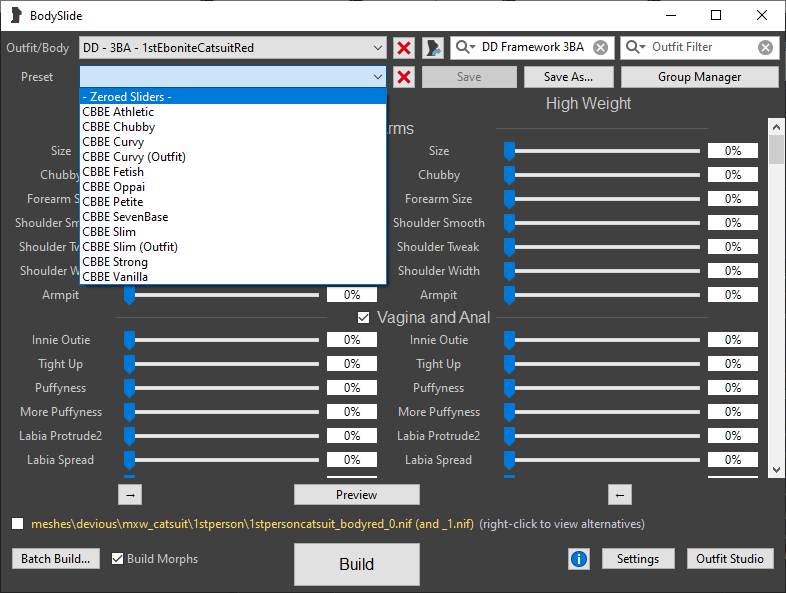This screenshot has height=593, width=786.
Task: Tick the checkbox beside the output nif path
Action: pyautogui.click(x=18, y=524)
